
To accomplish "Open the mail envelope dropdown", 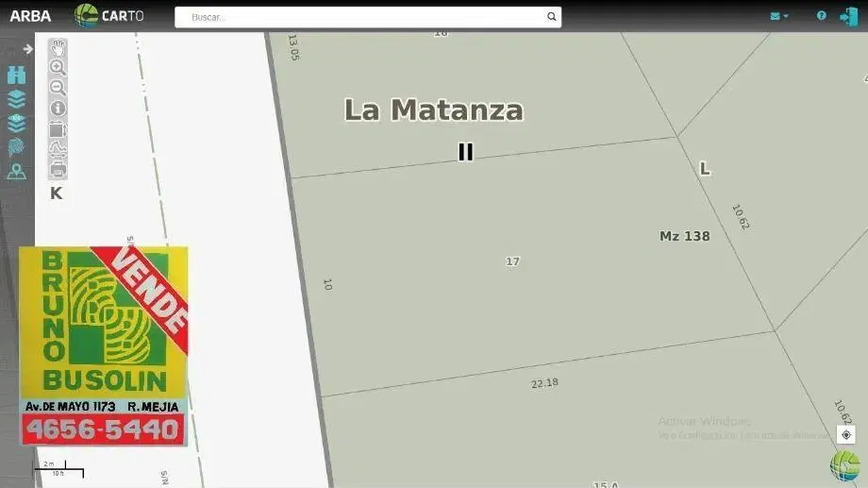I will click(x=779, y=16).
